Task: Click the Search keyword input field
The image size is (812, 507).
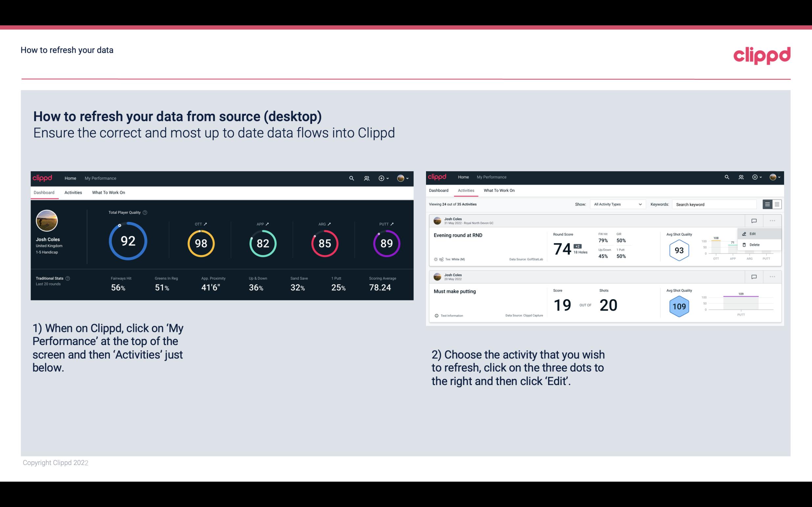Action: click(716, 204)
